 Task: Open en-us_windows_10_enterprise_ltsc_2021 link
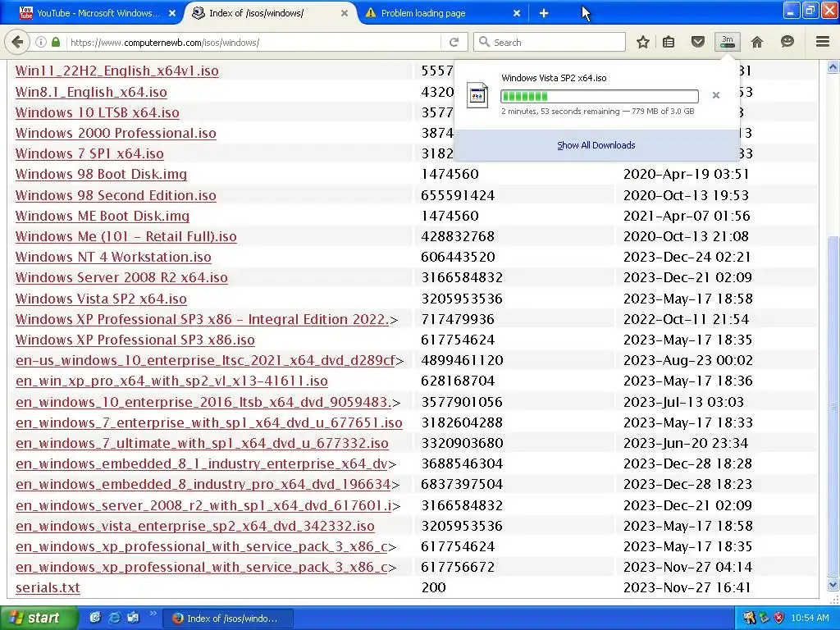point(205,360)
